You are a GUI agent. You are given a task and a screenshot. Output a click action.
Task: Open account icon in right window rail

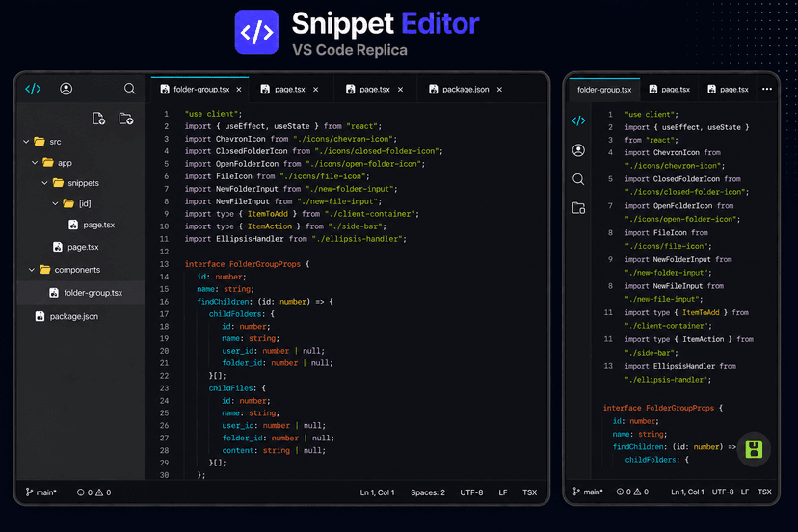point(578,150)
